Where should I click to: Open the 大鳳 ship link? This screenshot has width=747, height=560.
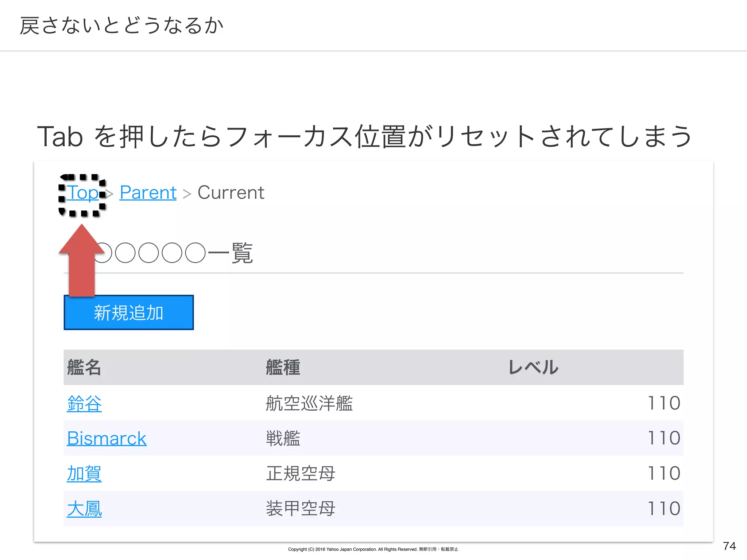pyautogui.click(x=84, y=509)
